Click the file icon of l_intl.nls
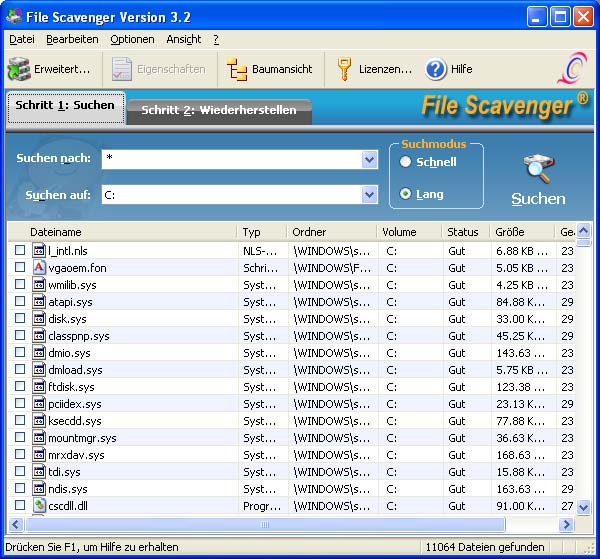The height and width of the screenshot is (559, 600). coord(39,251)
